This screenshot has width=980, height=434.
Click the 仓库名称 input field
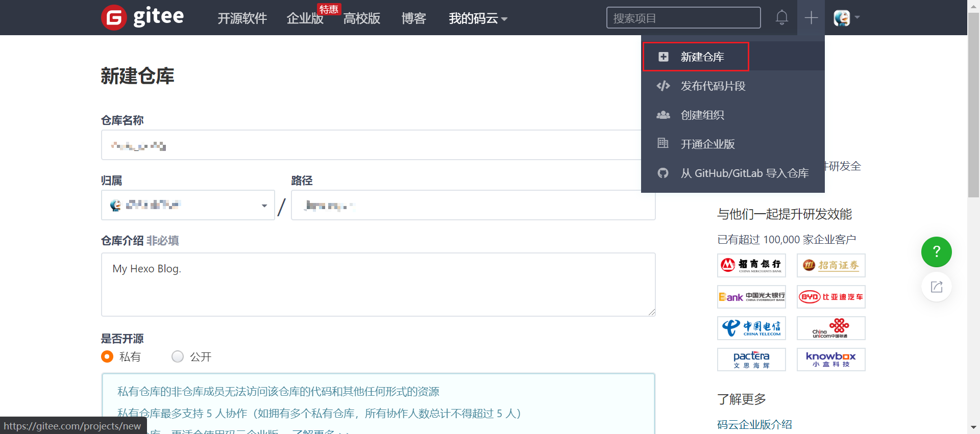pos(371,145)
